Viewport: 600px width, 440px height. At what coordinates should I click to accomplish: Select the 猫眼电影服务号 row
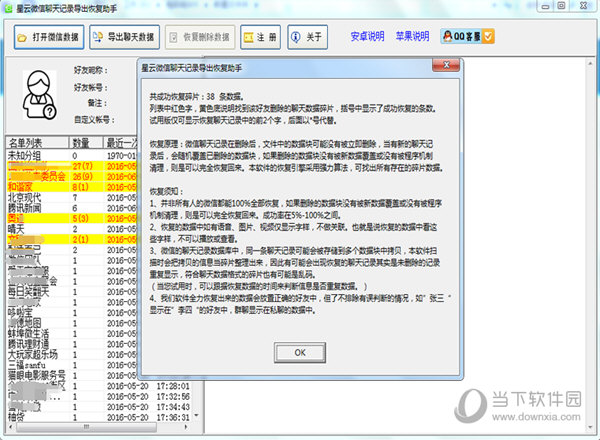pos(73,376)
